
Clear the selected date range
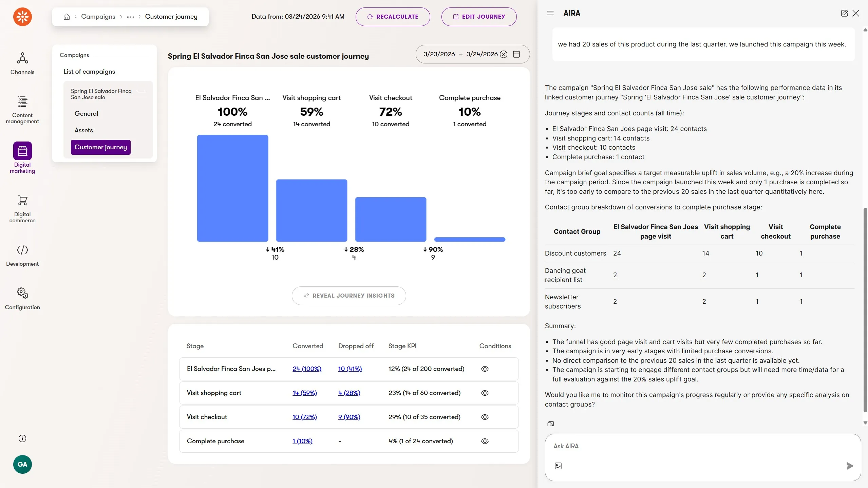(504, 54)
